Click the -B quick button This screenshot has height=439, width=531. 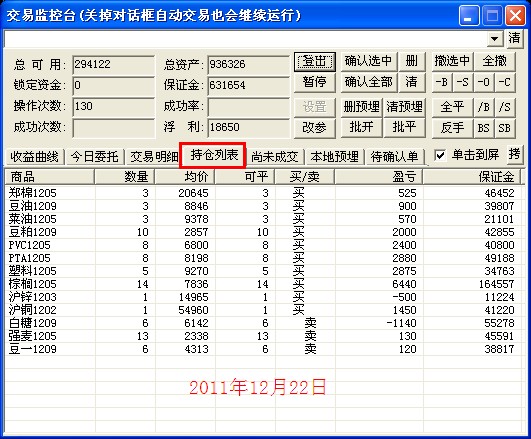[442, 82]
